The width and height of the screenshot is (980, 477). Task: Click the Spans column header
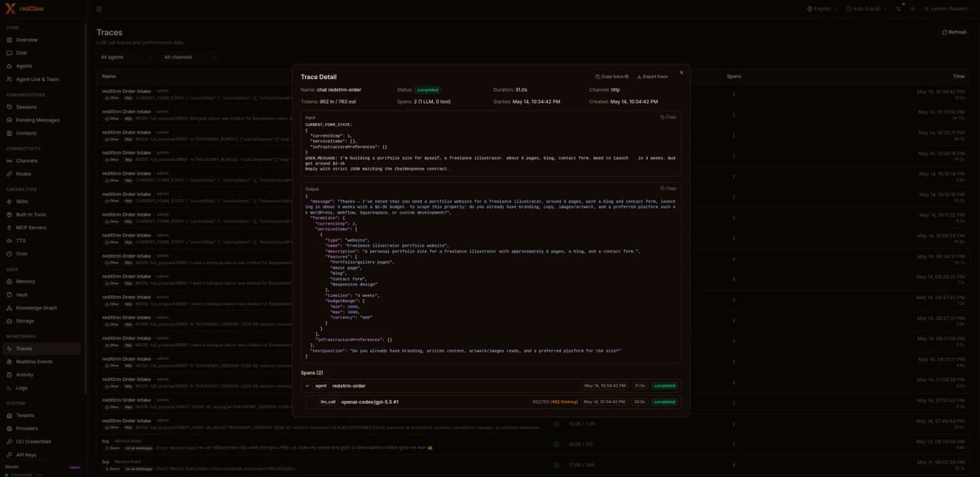coord(734,76)
